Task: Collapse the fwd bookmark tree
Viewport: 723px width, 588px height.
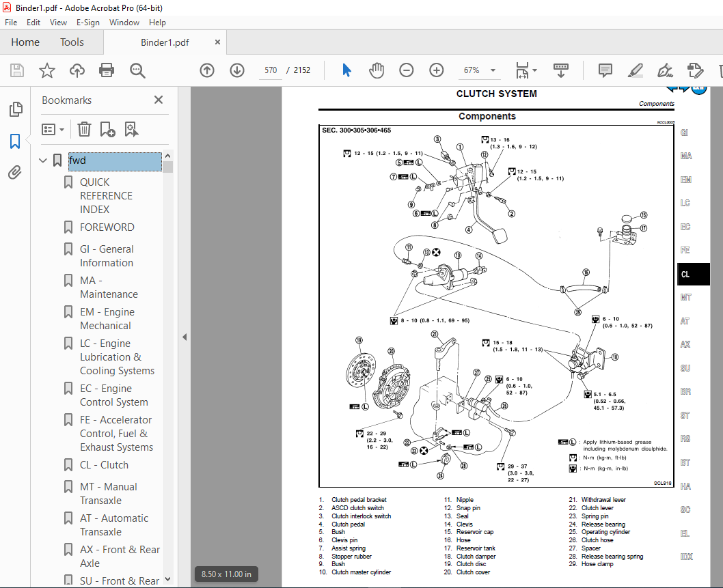Action: click(43, 160)
